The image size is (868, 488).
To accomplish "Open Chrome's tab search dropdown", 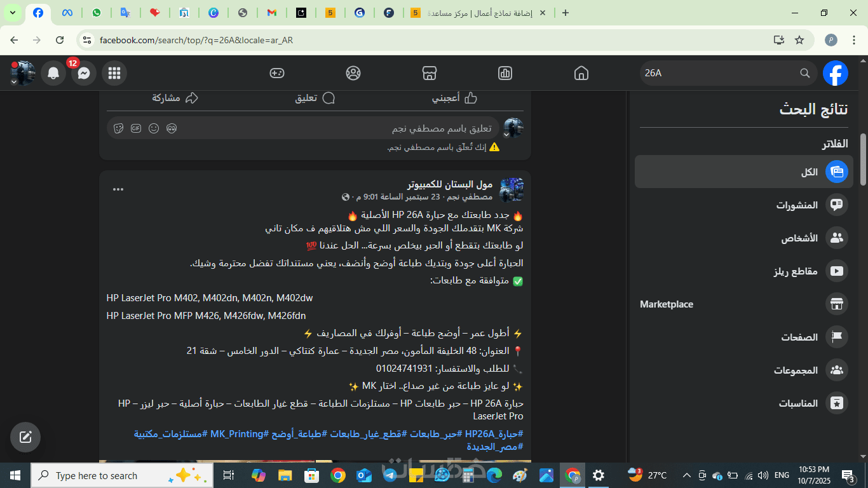I will pos(12,13).
